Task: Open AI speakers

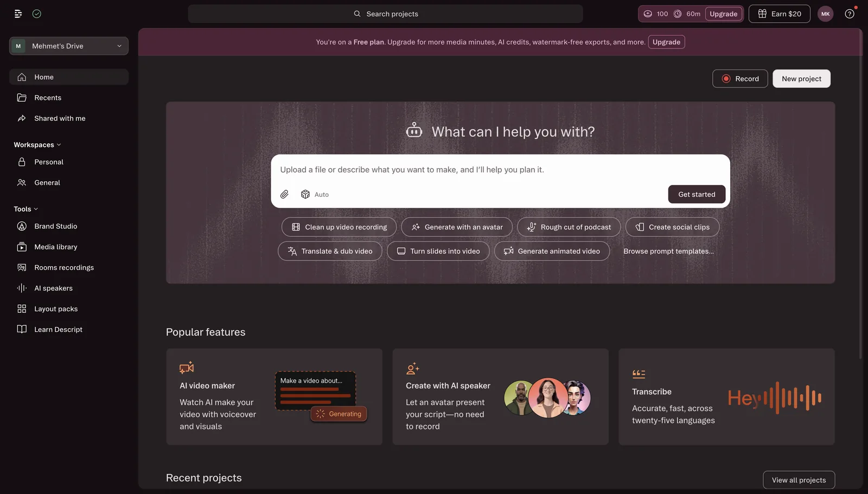Action: coord(69,288)
